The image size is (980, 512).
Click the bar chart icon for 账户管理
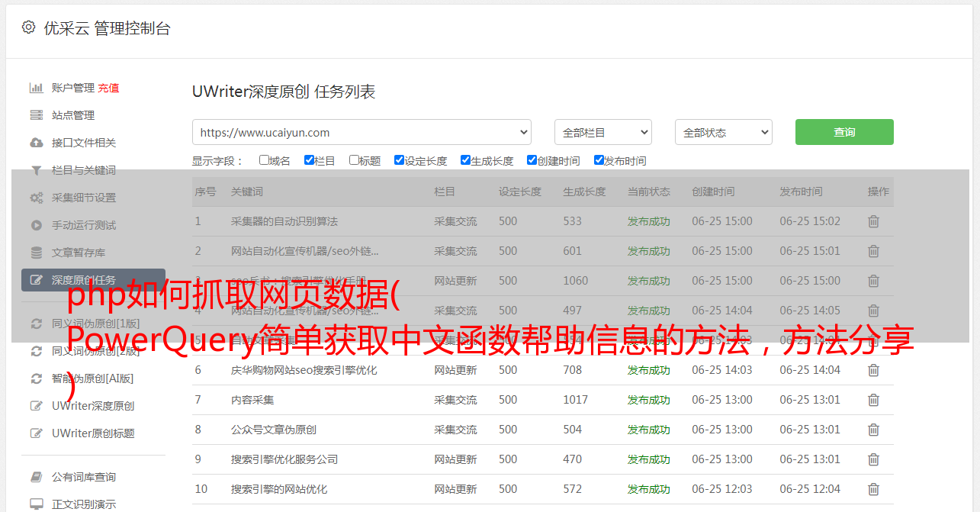36,88
